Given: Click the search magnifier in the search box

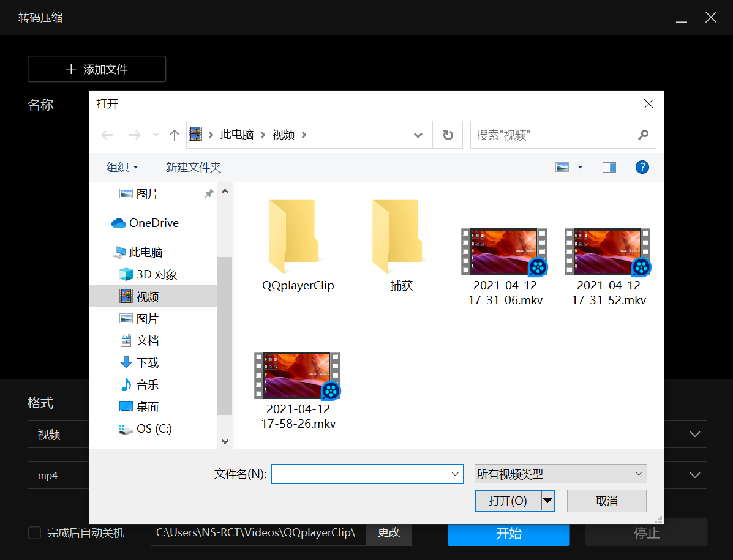Looking at the screenshot, I should click(643, 135).
